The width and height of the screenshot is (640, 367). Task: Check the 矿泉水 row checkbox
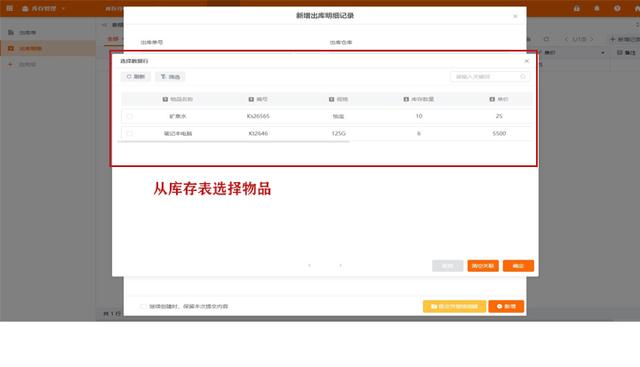click(x=129, y=116)
